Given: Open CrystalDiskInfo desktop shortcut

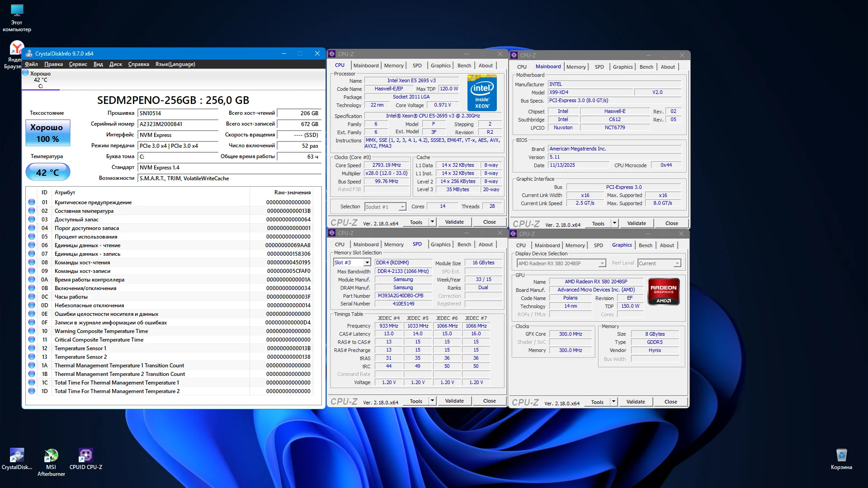Looking at the screenshot, I should click(17, 459).
